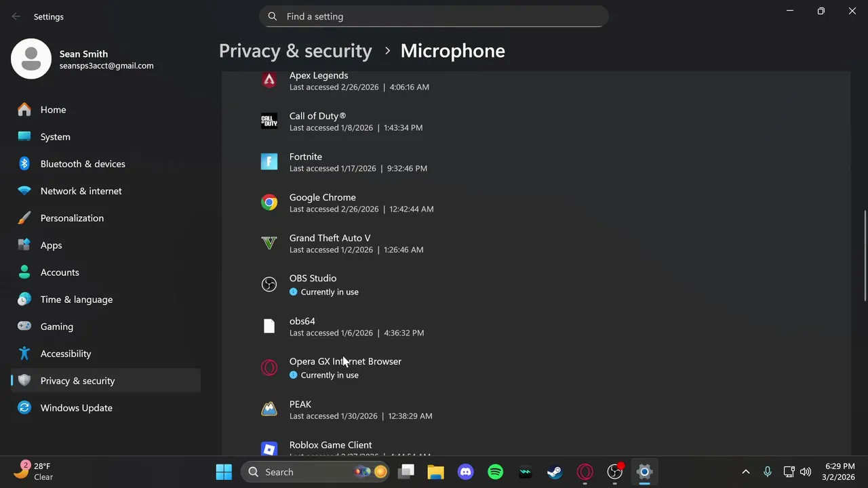Viewport: 868px width, 488px height.
Task: Click Opera GX 'Currently in use' status
Action: (x=324, y=375)
